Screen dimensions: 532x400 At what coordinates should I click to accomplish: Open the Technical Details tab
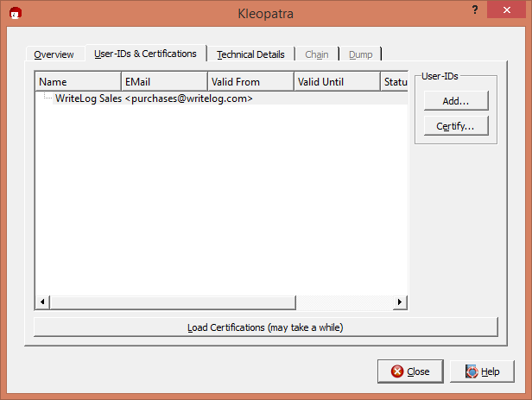(250, 54)
